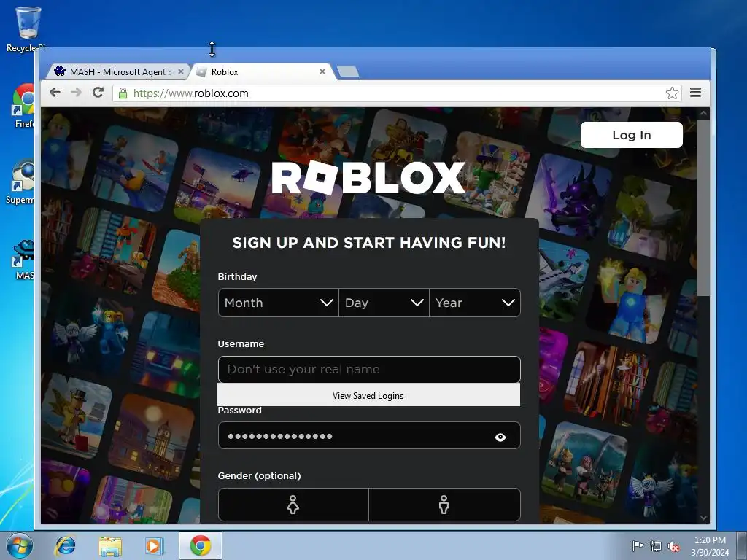
Task: Go back using browser back arrow
Action: 55,93
